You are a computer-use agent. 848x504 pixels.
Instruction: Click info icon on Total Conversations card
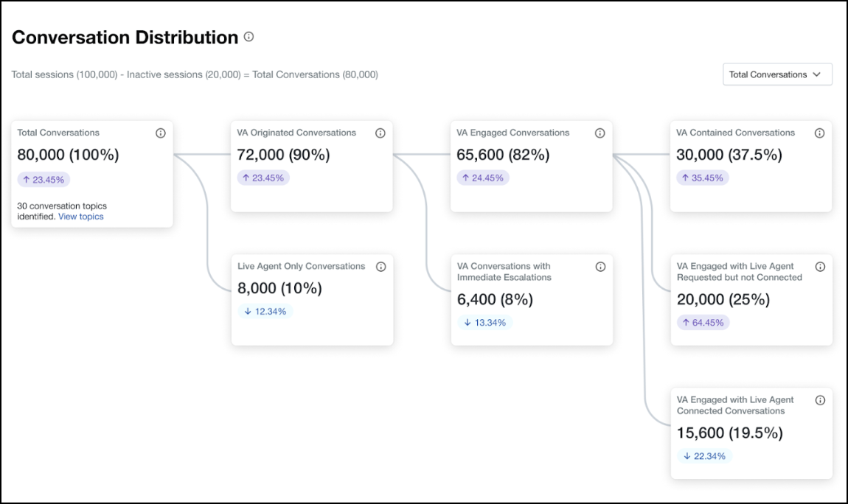coord(161,133)
